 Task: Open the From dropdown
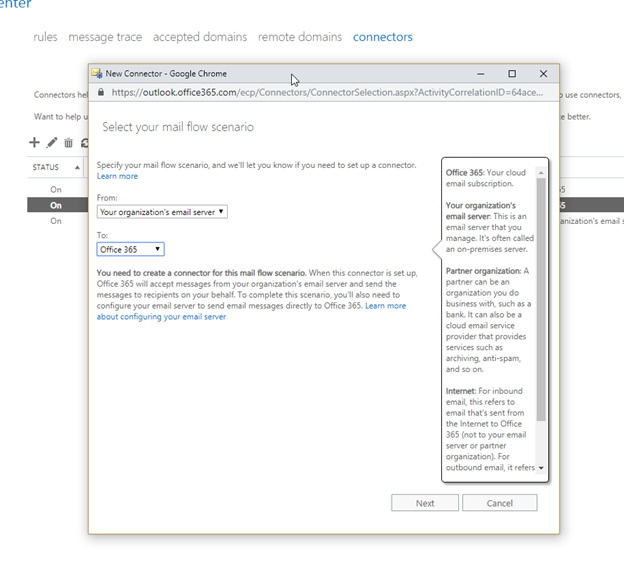pos(162,212)
